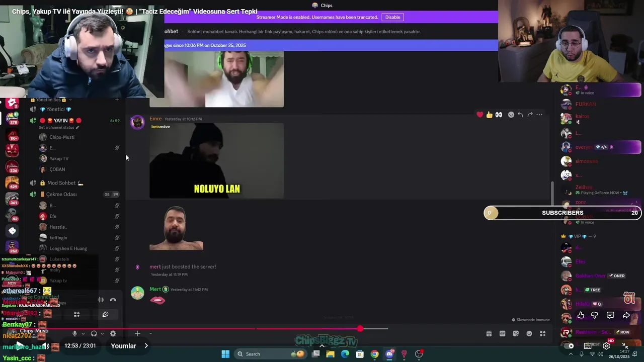Screen dimensions: 644x362
Task: Add thumbs-up reaction on Emre's message
Action: tap(489, 115)
